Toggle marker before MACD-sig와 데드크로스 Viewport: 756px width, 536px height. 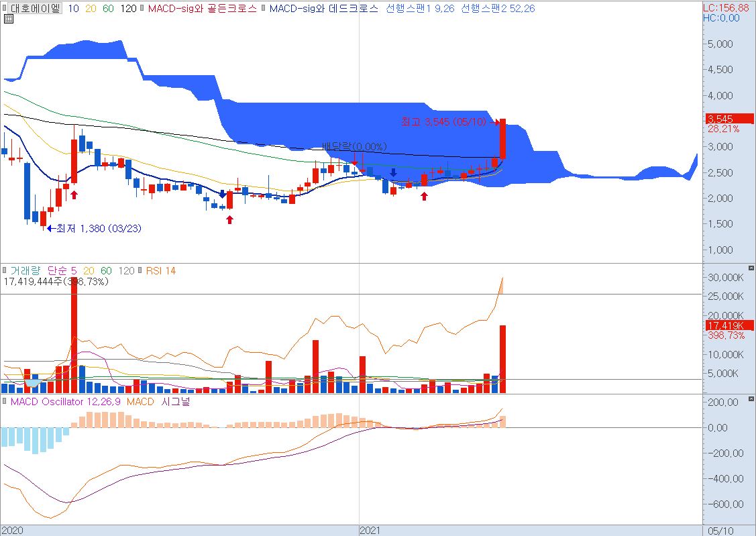(263, 8)
